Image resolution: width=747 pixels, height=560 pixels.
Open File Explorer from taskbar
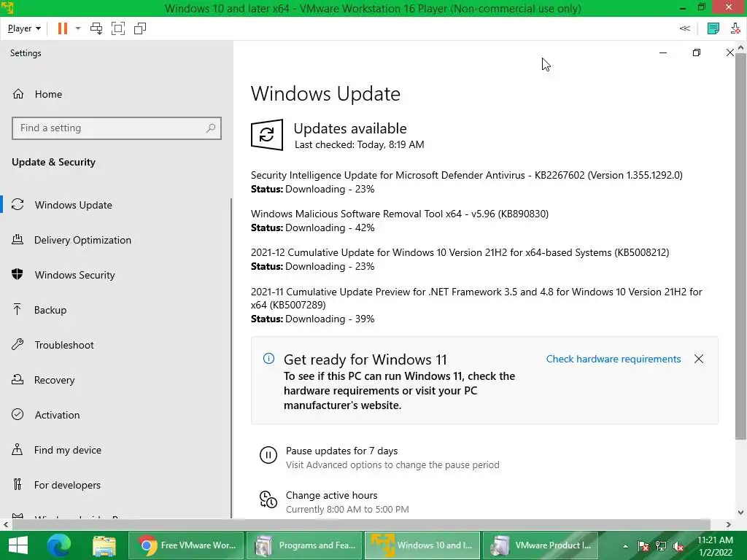click(104, 545)
